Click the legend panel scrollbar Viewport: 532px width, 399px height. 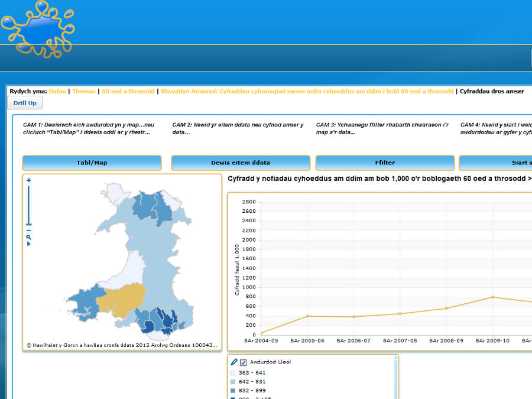(397, 378)
